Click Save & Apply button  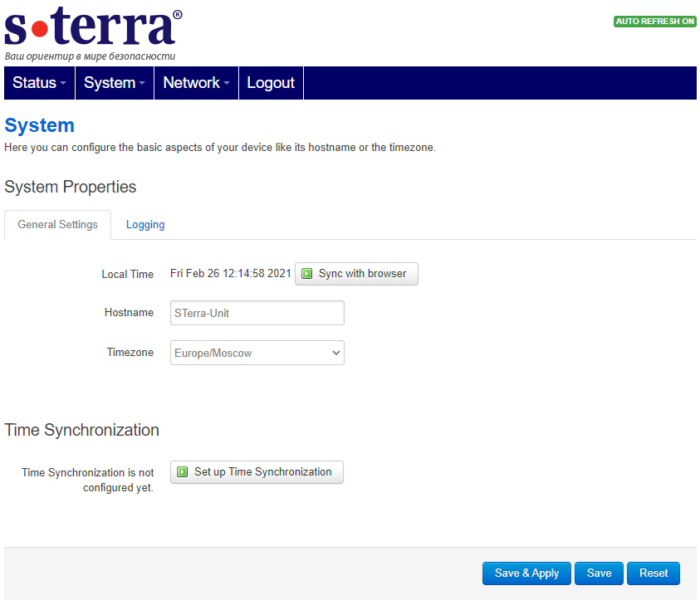click(x=526, y=573)
